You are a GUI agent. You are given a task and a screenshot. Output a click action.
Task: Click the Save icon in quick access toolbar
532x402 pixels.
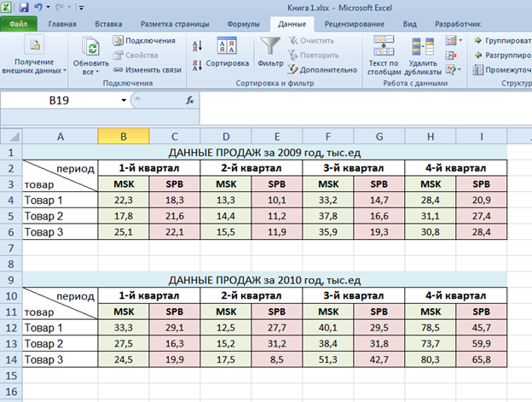click(x=24, y=7)
